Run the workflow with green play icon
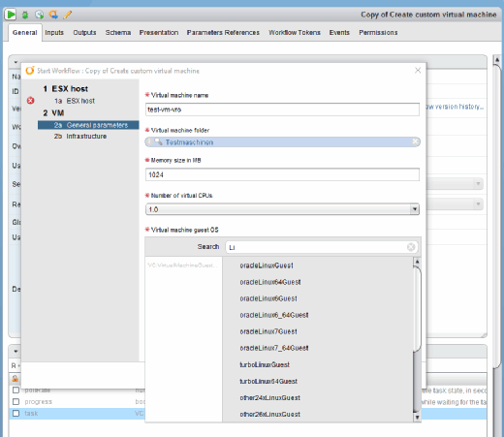The height and width of the screenshot is (437, 504). (11, 15)
